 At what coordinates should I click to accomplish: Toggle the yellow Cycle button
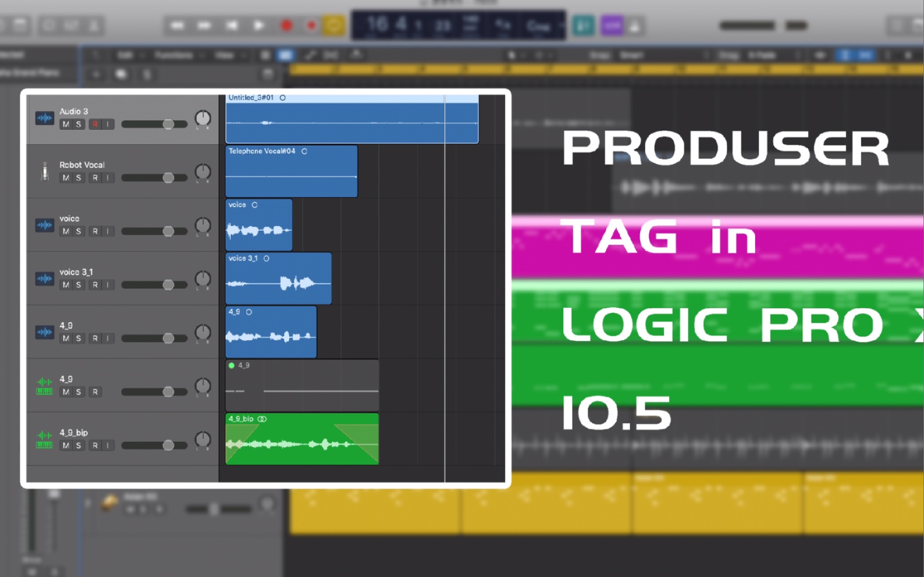(x=333, y=25)
